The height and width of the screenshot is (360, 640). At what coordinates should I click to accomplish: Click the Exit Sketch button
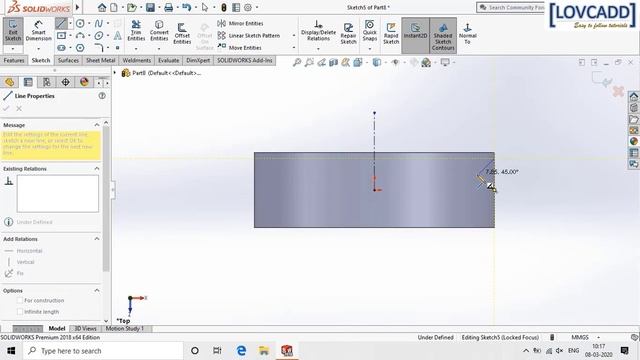pos(13,31)
